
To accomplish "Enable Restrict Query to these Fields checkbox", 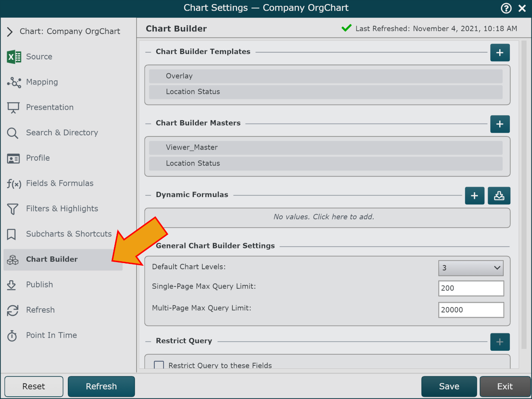I will coord(159,365).
